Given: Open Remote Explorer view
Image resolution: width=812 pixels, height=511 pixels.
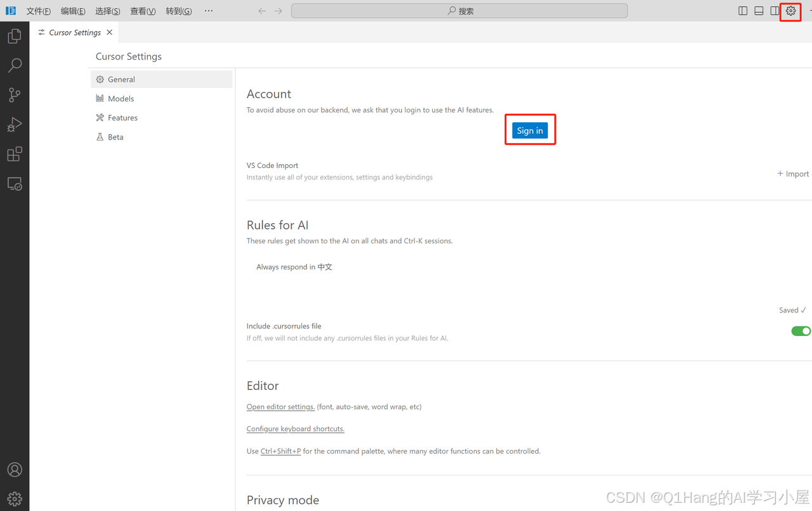Looking at the screenshot, I should pos(15,184).
